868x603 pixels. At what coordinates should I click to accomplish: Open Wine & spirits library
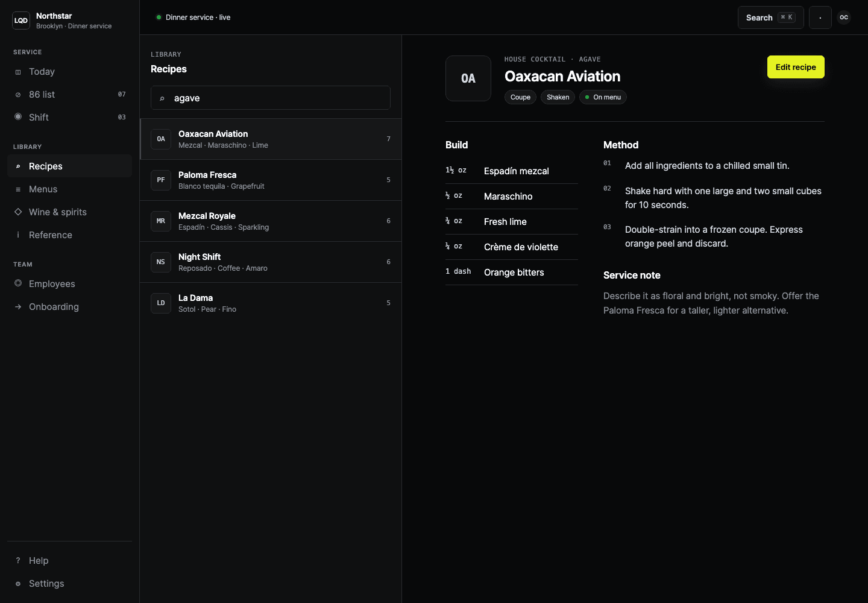tap(70, 212)
